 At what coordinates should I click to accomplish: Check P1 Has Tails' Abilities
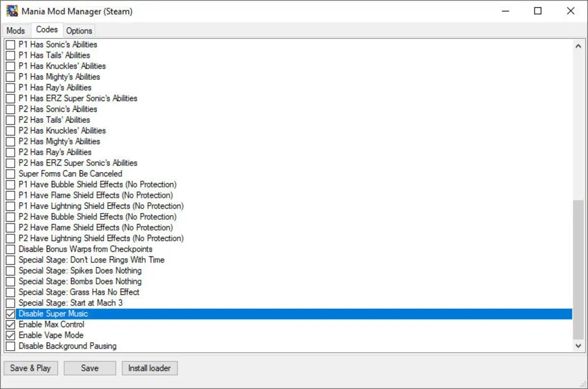tap(10, 55)
